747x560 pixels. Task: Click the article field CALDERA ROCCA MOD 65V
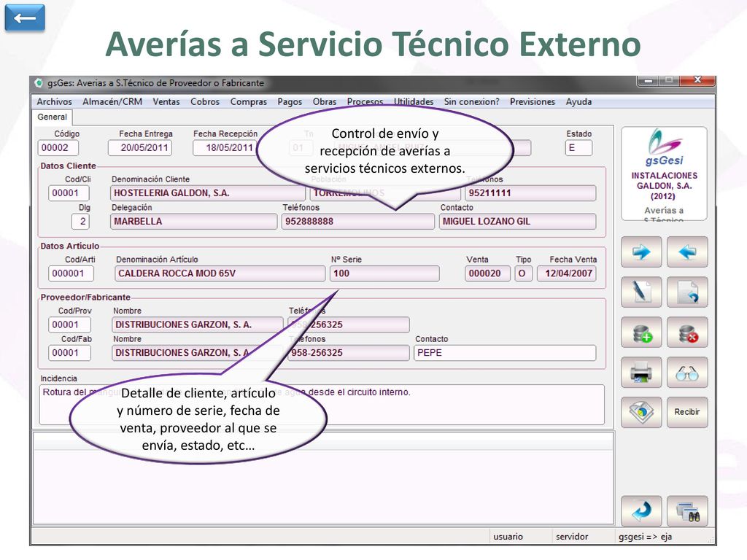pos(220,273)
